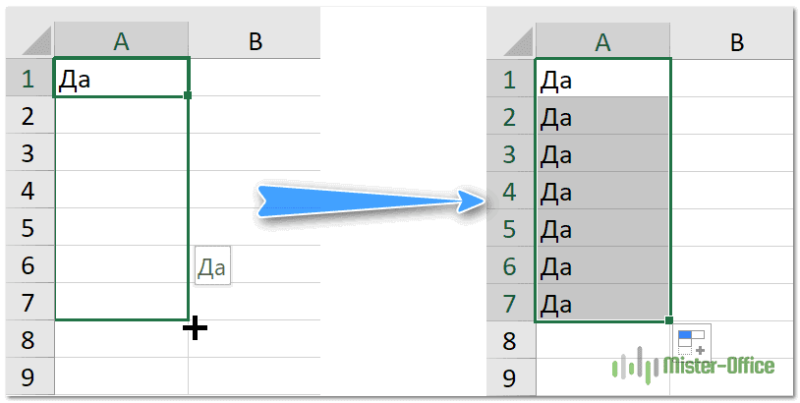Image resolution: width=800 pixels, height=403 pixels.
Task: Select row 1 header in left sheet
Action: 30,78
